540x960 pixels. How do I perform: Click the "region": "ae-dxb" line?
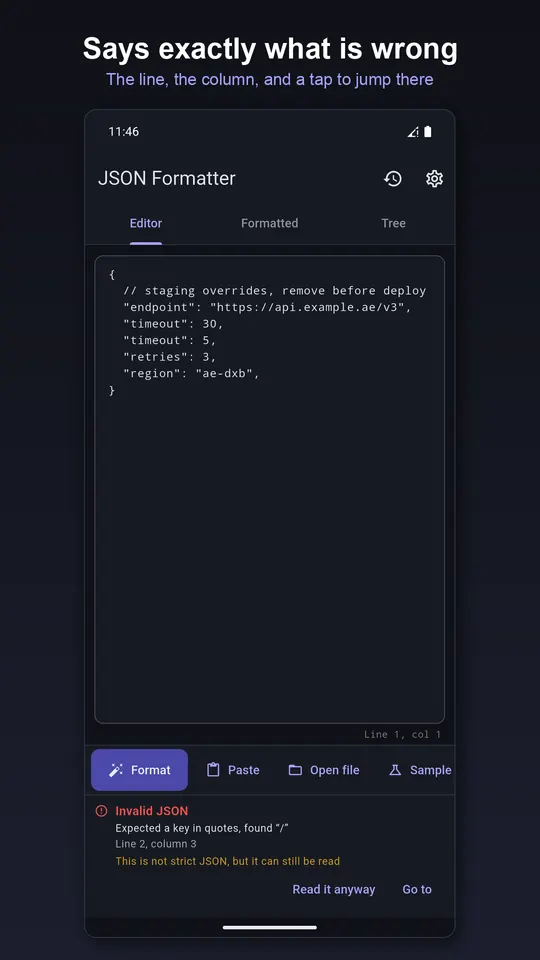click(192, 373)
